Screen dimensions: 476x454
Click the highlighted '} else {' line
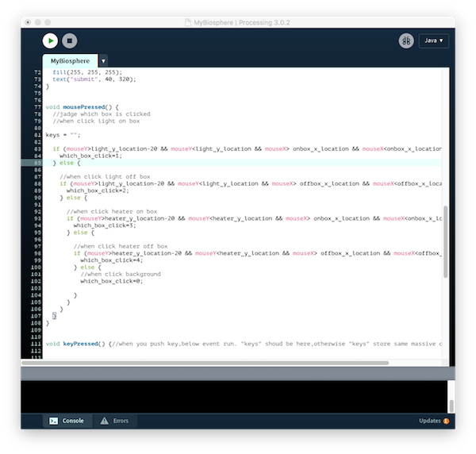coord(67,163)
